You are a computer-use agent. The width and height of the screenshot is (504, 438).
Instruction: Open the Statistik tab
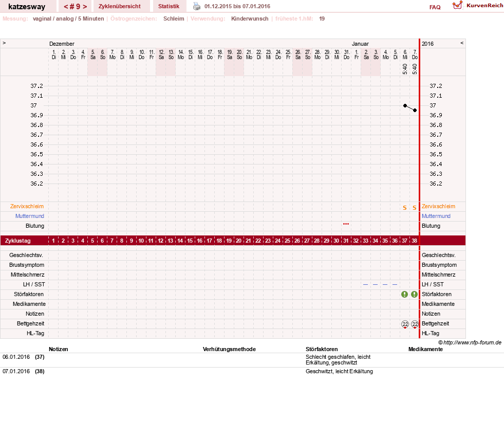169,6
